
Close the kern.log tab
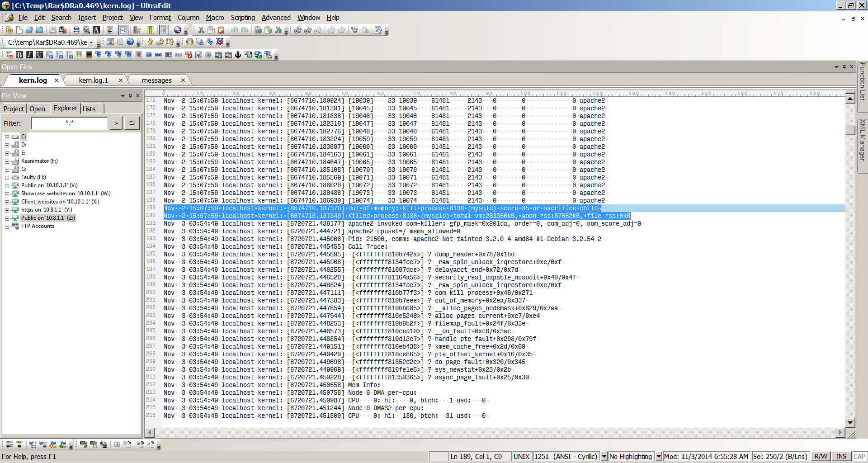[57, 80]
